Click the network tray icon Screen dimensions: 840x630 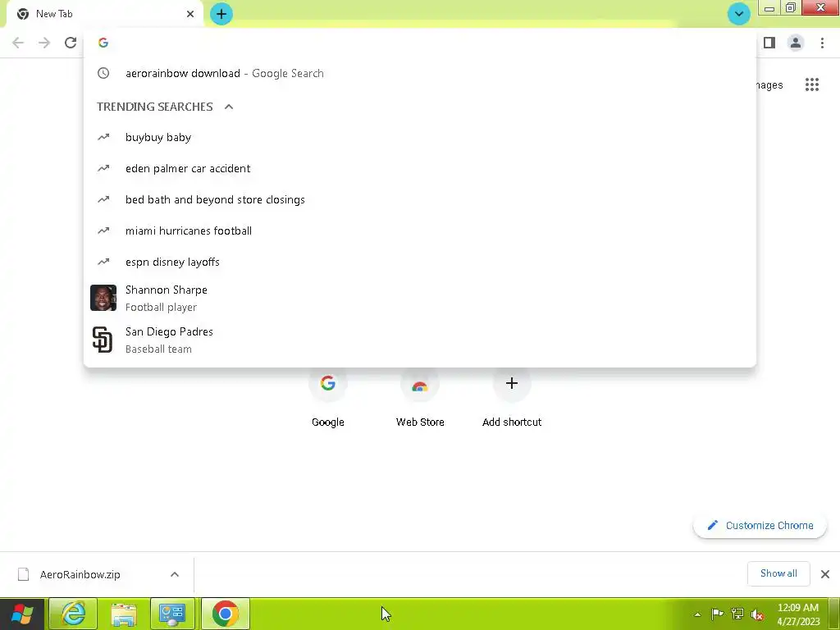point(737,614)
